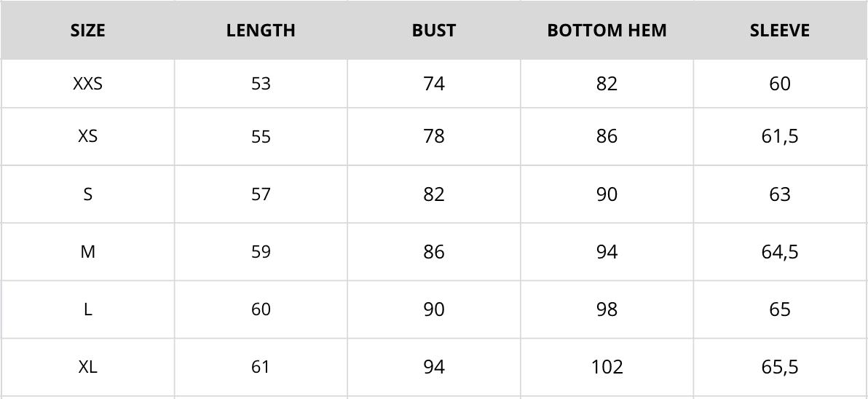Image resolution: width=868 pixels, height=399 pixels.
Task: Click bottom hem value 102 for XL
Action: 607,367
